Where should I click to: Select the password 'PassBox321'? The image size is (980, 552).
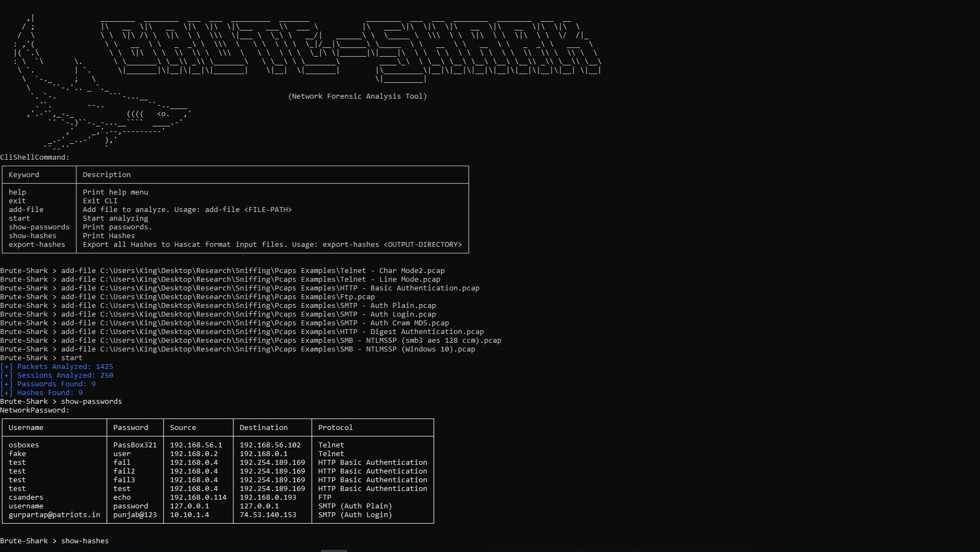pyautogui.click(x=135, y=445)
